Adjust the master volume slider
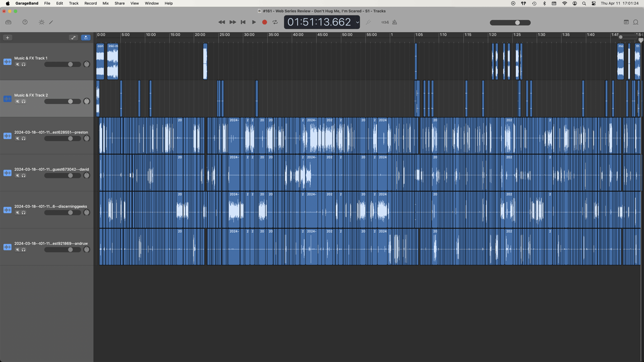This screenshot has height=362, width=644. 510,23
